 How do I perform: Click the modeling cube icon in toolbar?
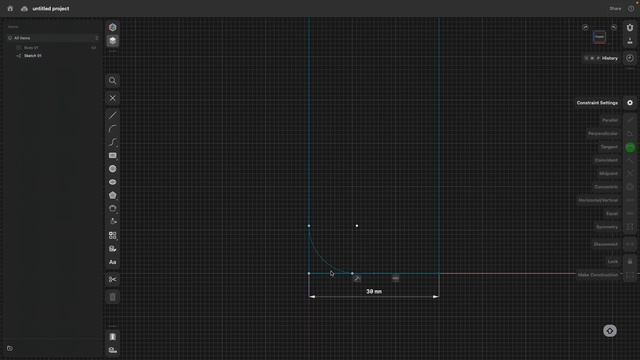(x=113, y=41)
